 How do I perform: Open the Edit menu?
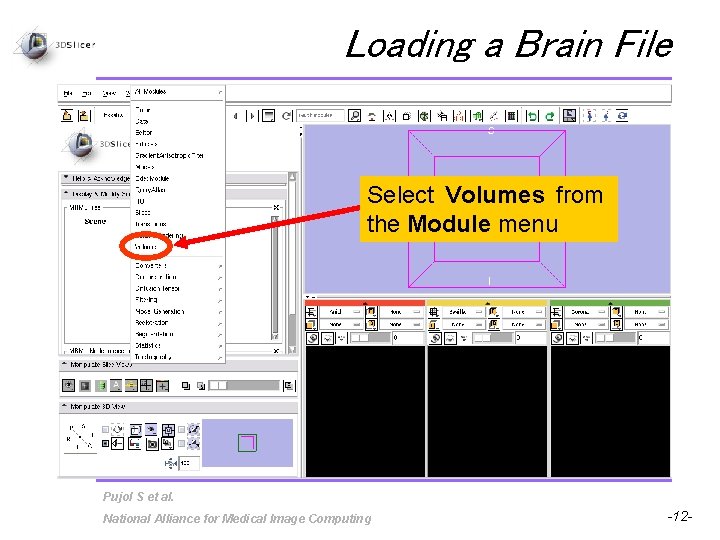coord(87,94)
